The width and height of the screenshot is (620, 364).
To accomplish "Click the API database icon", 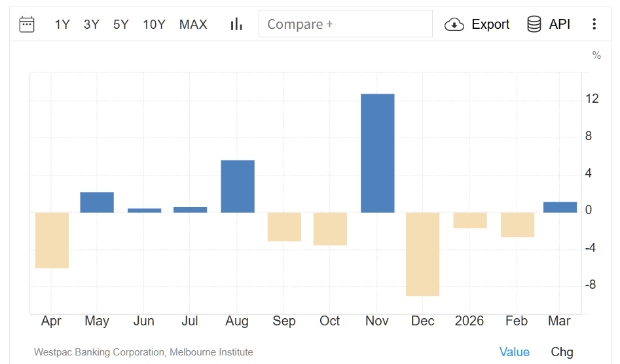I will click(x=534, y=24).
